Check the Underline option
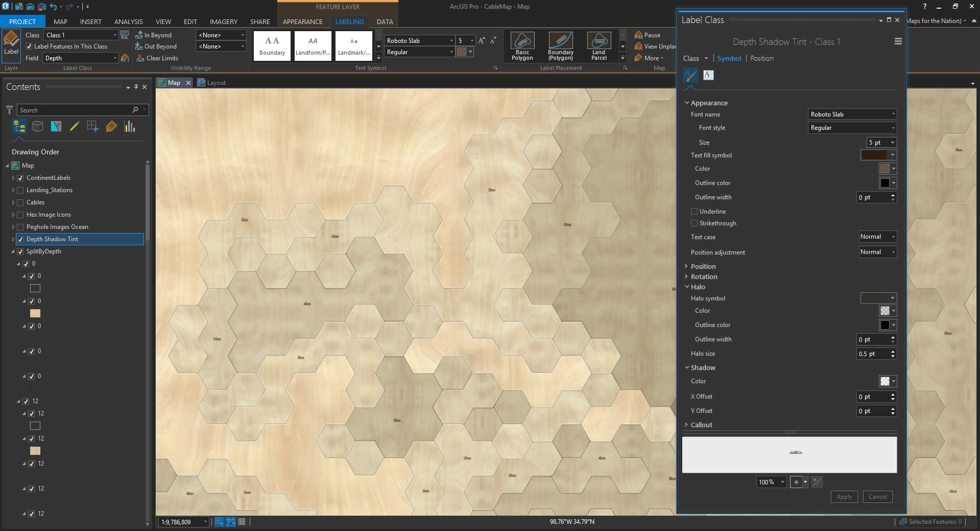This screenshot has height=531, width=980. coord(694,212)
